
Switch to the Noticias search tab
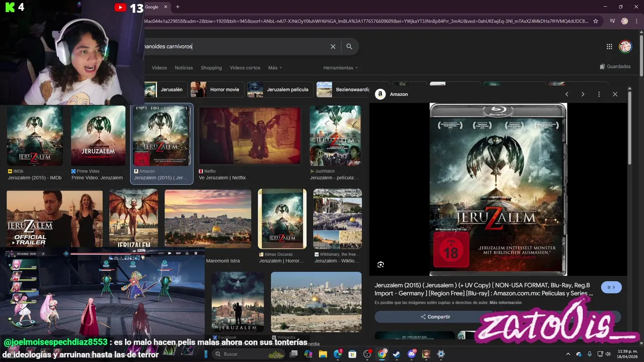pyautogui.click(x=184, y=68)
